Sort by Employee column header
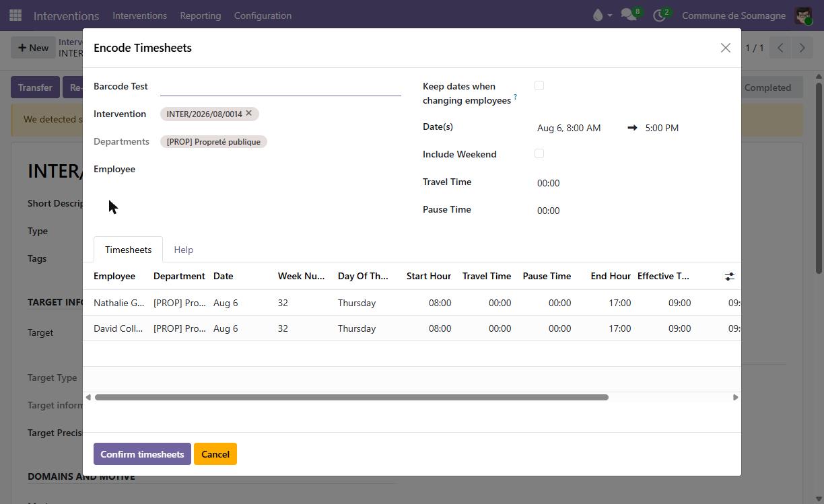This screenshot has width=824, height=504. point(114,276)
